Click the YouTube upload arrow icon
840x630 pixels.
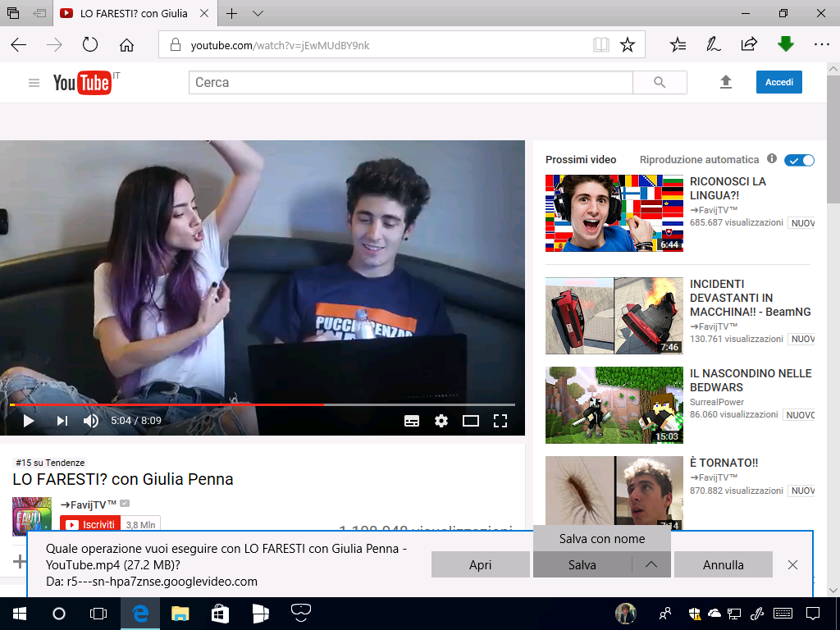pos(725,82)
